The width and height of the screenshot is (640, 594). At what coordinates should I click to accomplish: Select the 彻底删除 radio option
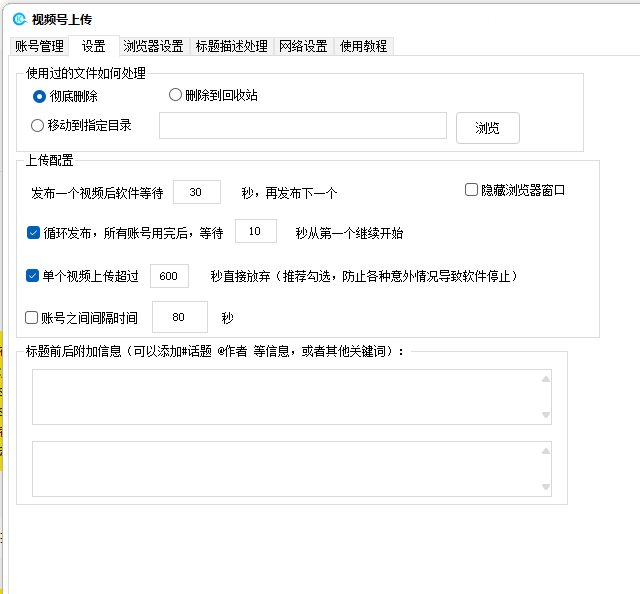39,96
